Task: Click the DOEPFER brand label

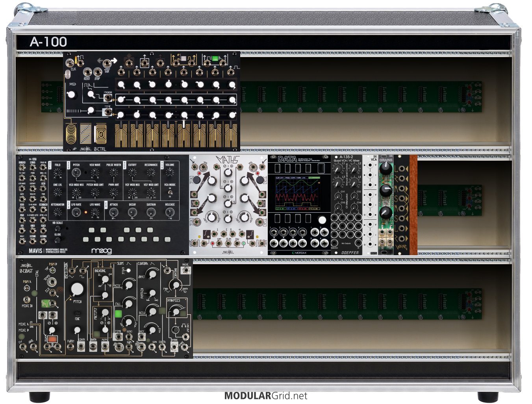Action: (350, 252)
